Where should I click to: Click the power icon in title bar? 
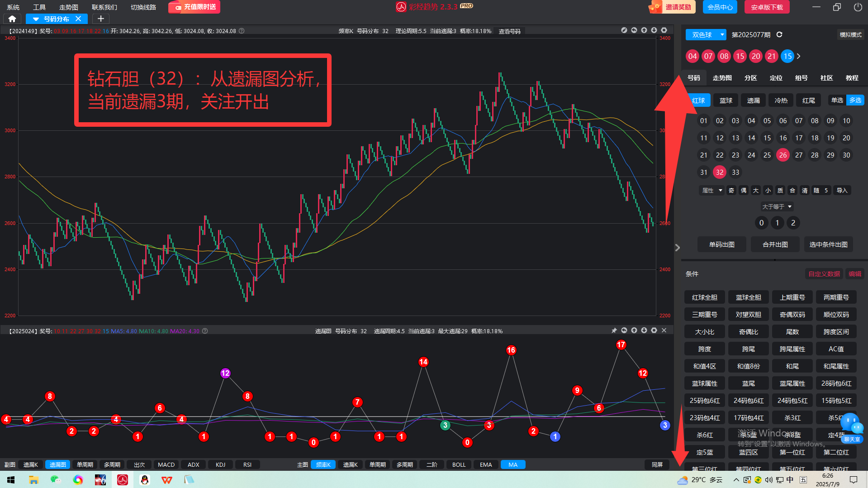point(858,7)
